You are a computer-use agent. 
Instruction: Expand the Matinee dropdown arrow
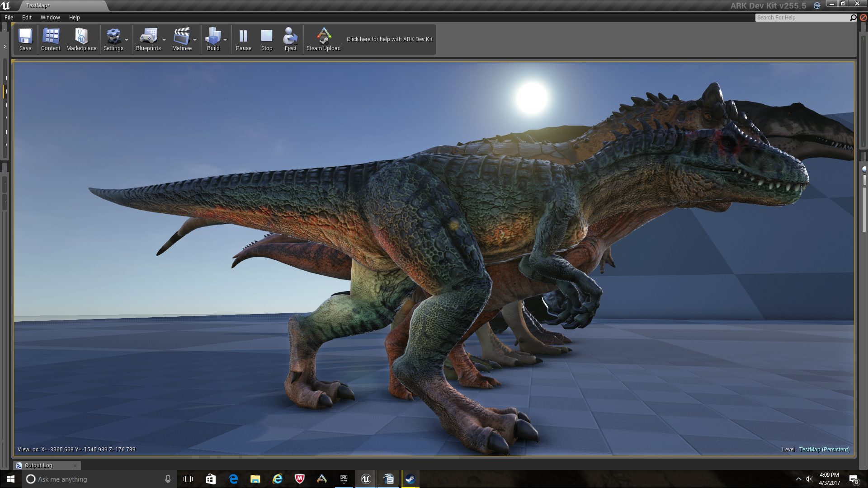tap(195, 40)
